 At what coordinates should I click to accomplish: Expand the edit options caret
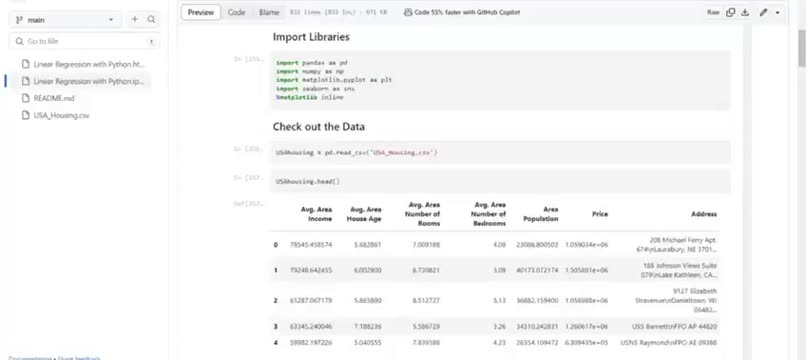[777, 12]
